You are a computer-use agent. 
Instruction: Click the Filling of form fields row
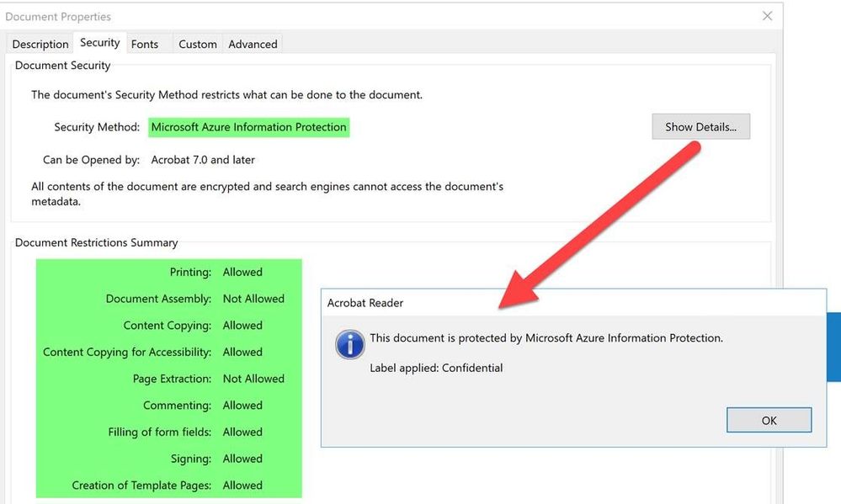coord(185,432)
